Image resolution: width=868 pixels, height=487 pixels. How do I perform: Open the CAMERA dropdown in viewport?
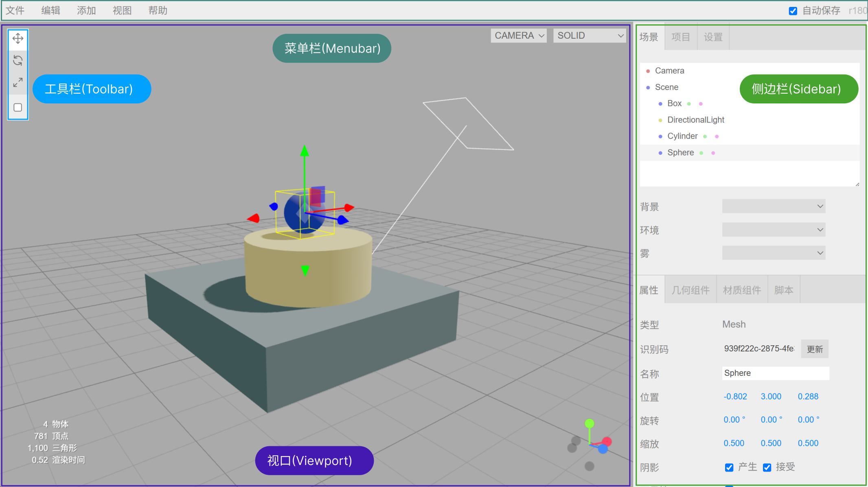click(x=519, y=36)
